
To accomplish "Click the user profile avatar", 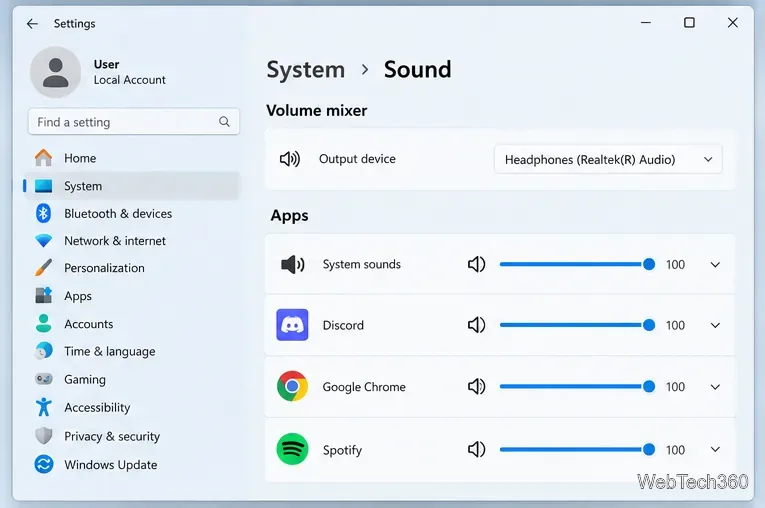I will pos(56,72).
